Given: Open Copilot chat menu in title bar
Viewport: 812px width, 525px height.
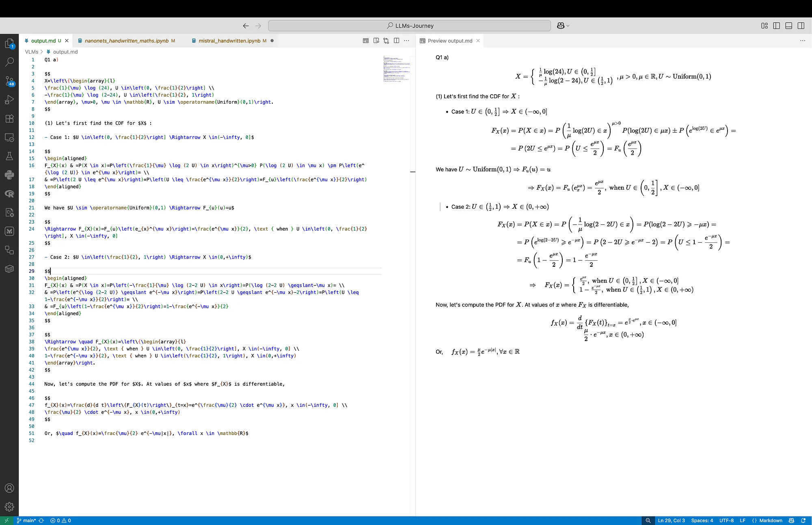Looking at the screenshot, I should 563,26.
